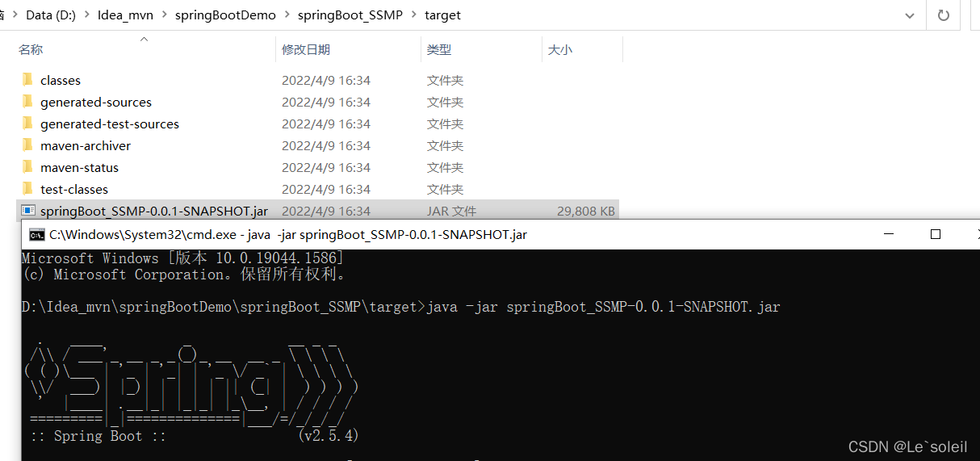
Task: Sort by the 名称 column header
Action: [x=31, y=49]
